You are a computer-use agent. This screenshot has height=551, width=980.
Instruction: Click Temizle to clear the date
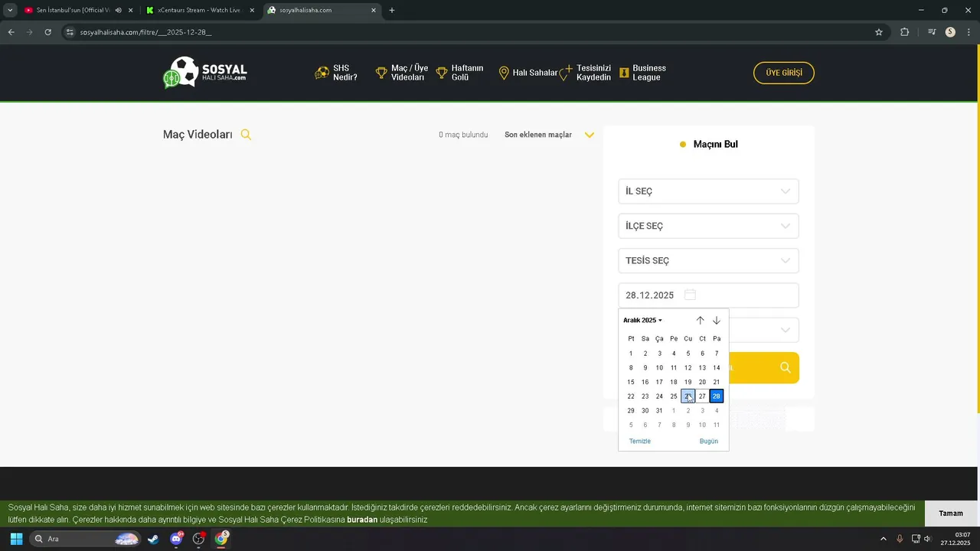pyautogui.click(x=640, y=442)
